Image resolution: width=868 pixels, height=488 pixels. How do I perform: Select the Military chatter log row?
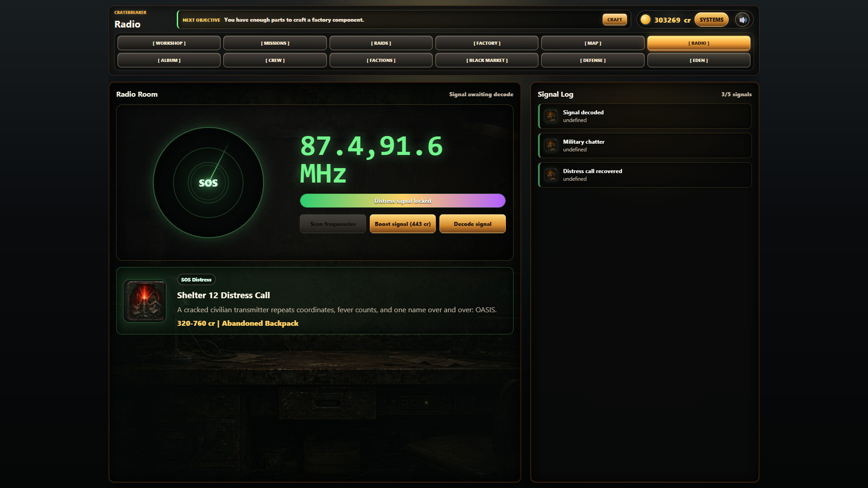645,145
